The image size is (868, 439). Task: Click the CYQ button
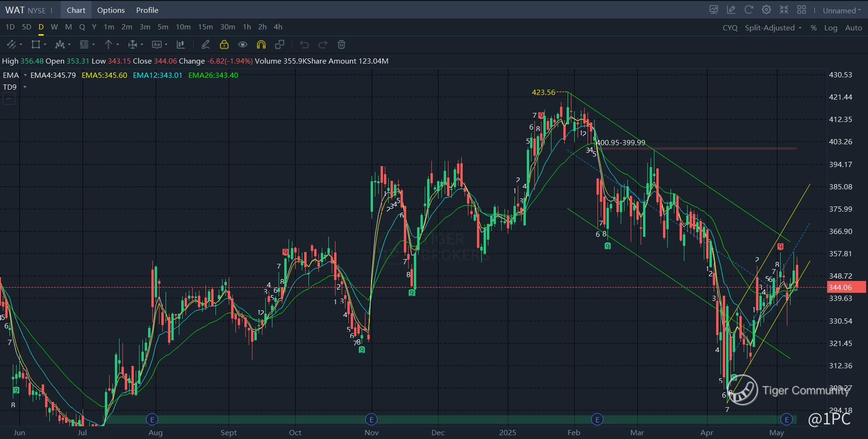pyautogui.click(x=730, y=28)
